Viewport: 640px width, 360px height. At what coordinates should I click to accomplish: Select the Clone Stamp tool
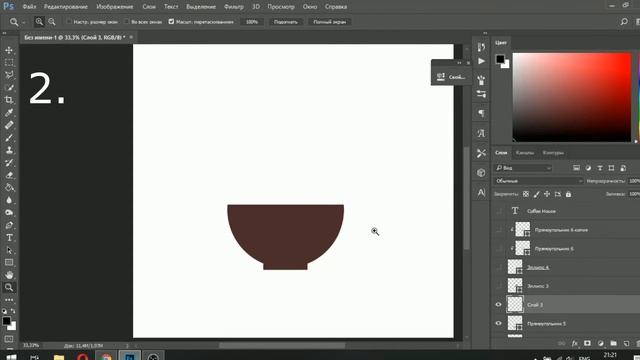(9, 150)
